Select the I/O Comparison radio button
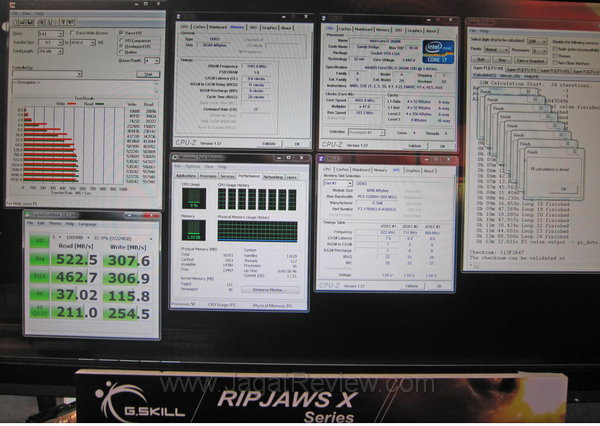600x426 pixels. (x=121, y=40)
